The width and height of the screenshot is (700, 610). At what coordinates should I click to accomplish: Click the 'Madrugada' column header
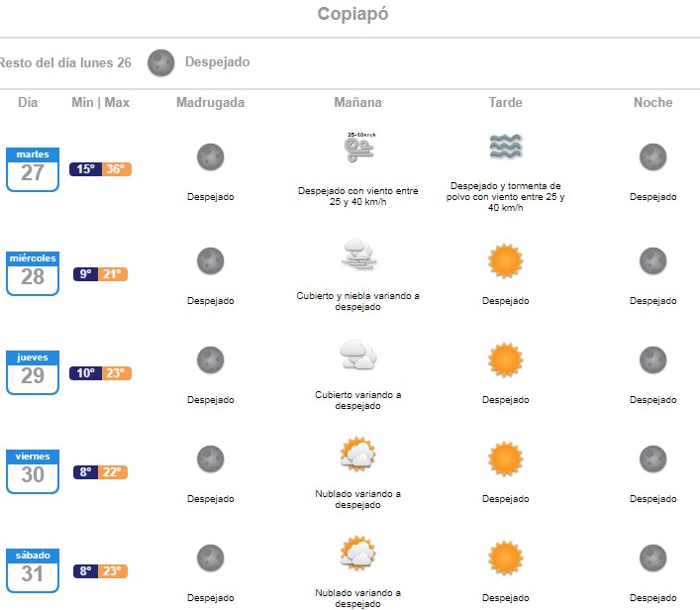[210, 103]
